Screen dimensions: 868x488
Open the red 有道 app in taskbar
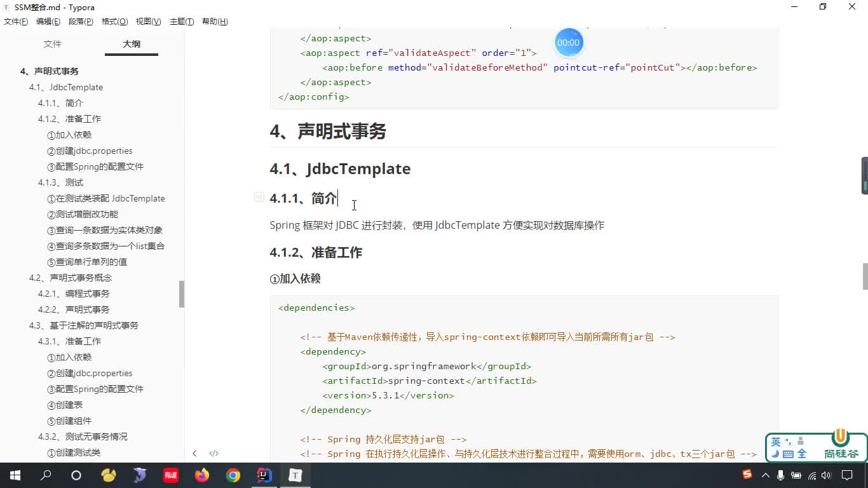pyautogui.click(x=170, y=475)
